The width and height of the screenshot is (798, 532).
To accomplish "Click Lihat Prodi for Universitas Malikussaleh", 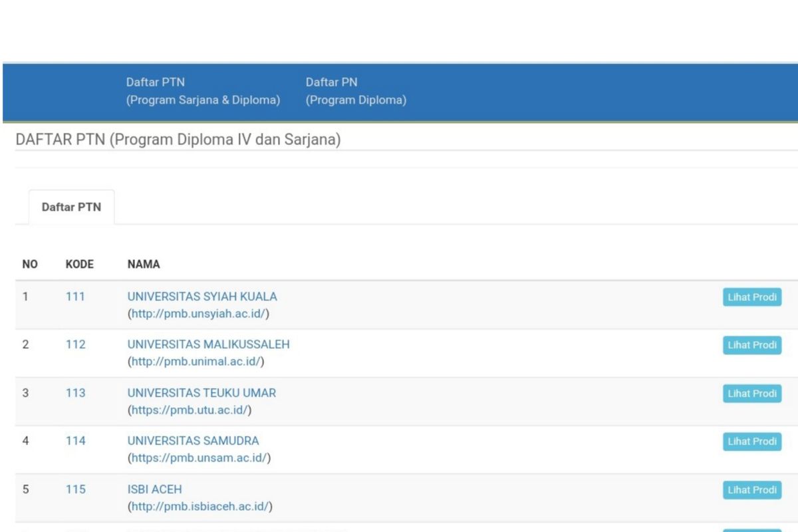I will (x=751, y=345).
